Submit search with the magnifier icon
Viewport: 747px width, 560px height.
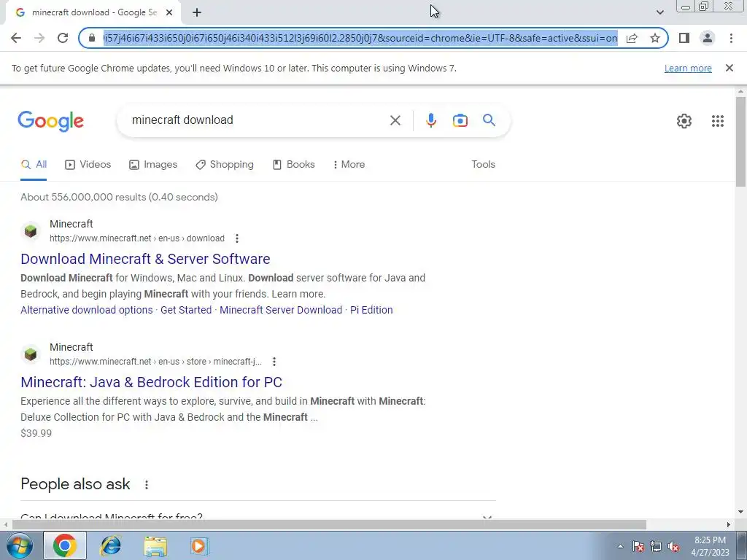pyautogui.click(x=489, y=120)
